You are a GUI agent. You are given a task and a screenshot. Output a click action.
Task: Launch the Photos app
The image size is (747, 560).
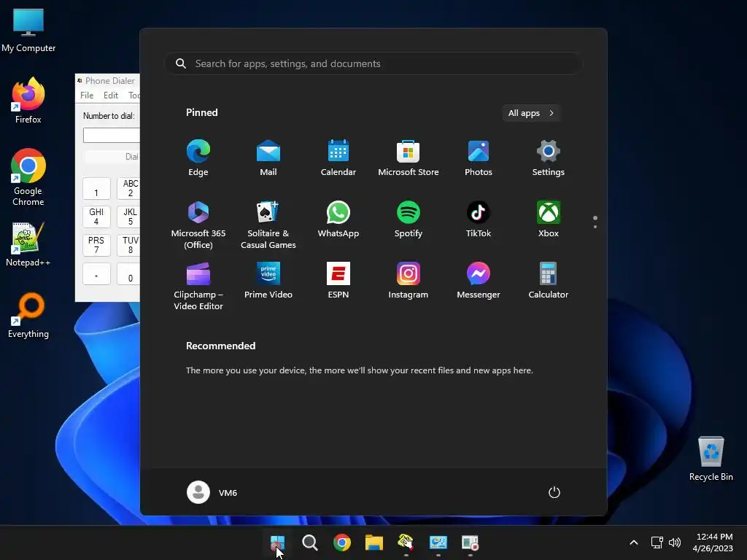click(x=479, y=158)
